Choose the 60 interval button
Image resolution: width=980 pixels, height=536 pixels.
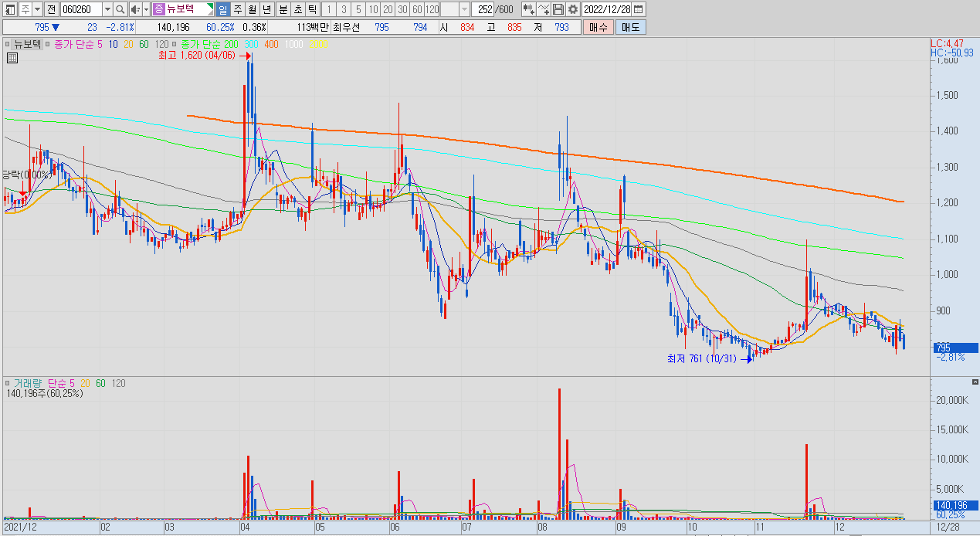(417, 9)
